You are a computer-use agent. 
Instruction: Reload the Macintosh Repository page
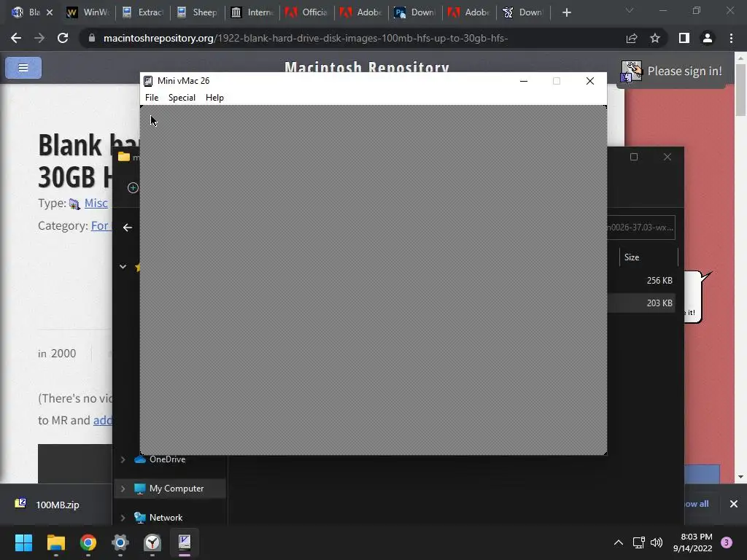tap(63, 38)
